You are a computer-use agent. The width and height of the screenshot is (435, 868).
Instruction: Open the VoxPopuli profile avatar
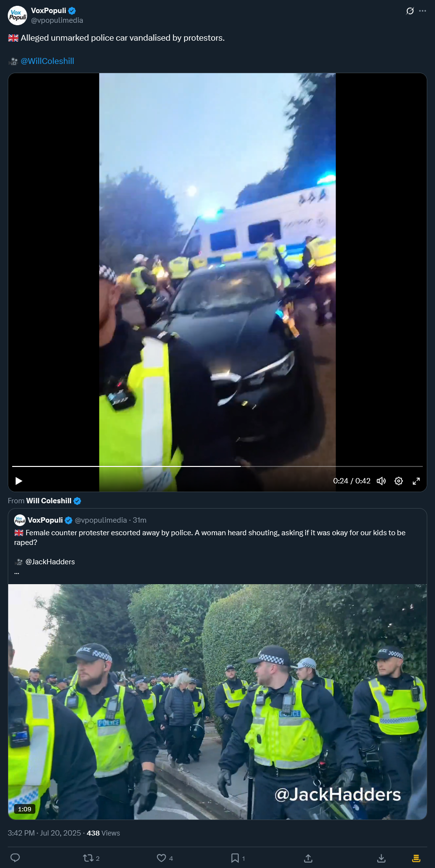[17, 15]
